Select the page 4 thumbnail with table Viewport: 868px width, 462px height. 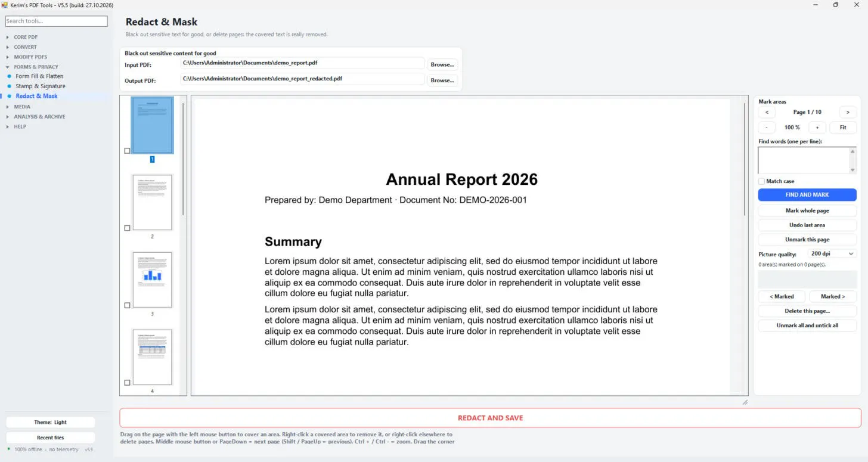[152, 357]
